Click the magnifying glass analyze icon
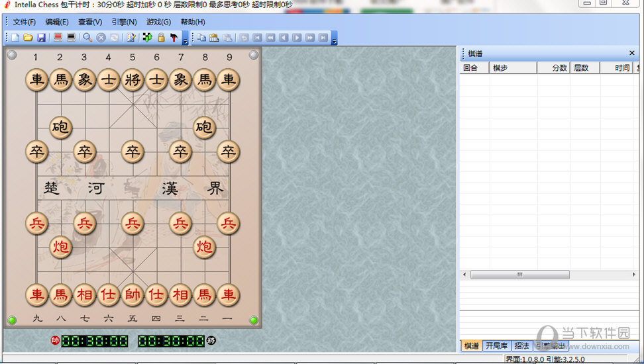644x364 pixels. (87, 38)
